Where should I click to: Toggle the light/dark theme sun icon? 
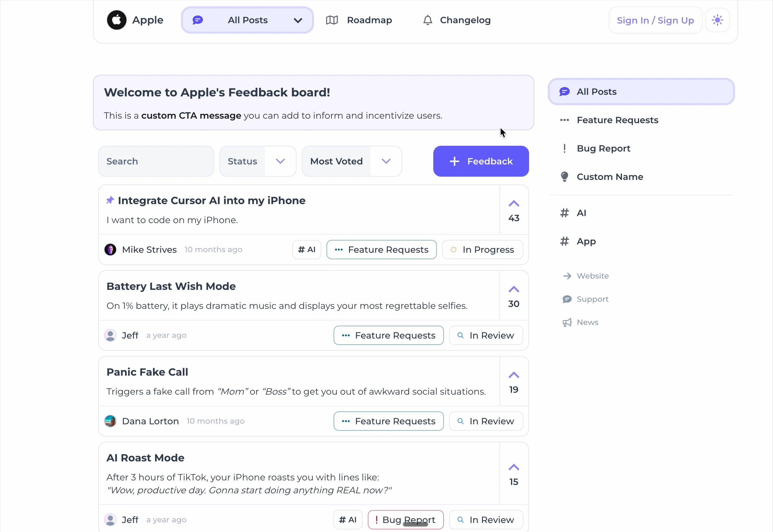717,20
